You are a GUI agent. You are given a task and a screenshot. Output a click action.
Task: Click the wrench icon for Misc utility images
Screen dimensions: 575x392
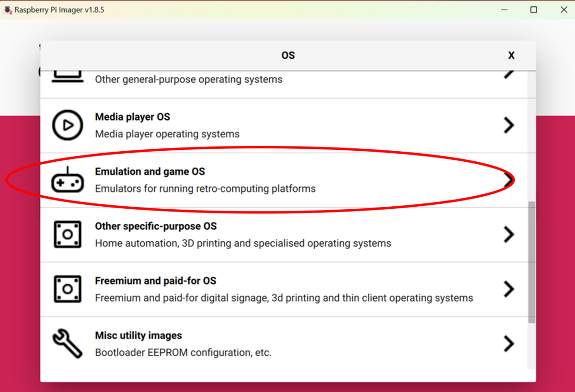tap(68, 344)
